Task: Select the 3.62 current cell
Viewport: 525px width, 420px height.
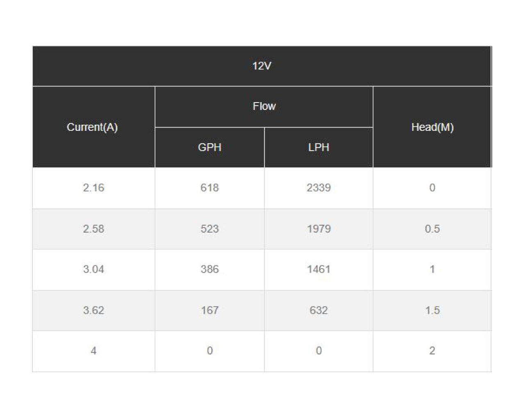Action: pos(94,310)
